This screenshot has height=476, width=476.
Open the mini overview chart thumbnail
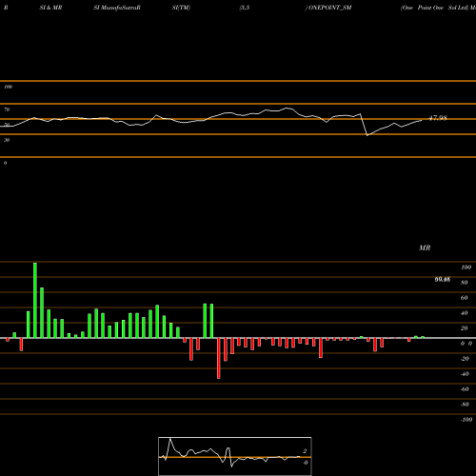[x=235, y=456]
